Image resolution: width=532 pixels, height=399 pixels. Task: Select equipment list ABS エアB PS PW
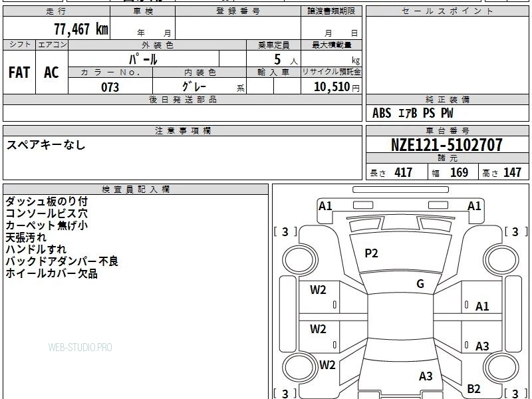point(412,113)
